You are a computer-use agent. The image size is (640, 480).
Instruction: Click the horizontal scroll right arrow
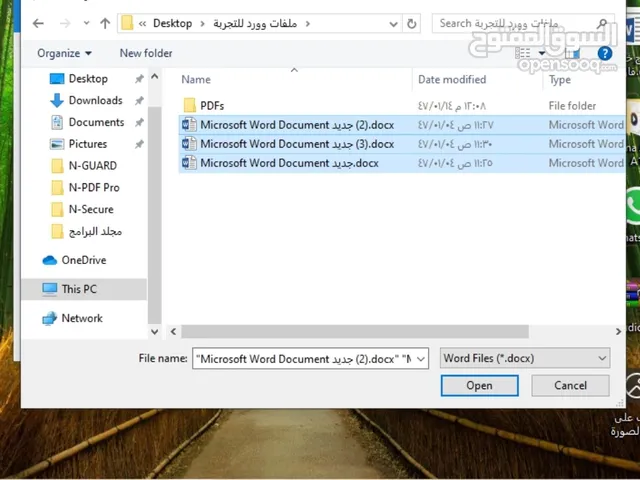(618, 331)
